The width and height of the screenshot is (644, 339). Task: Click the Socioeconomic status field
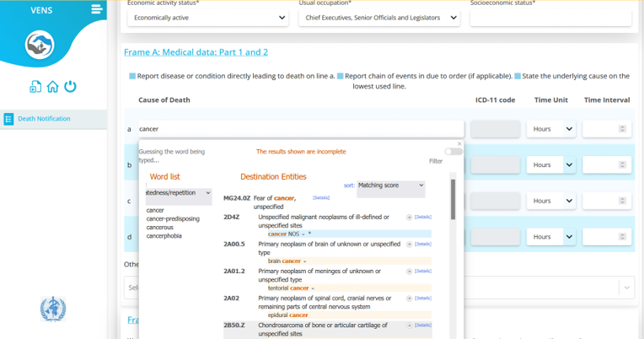click(550, 18)
